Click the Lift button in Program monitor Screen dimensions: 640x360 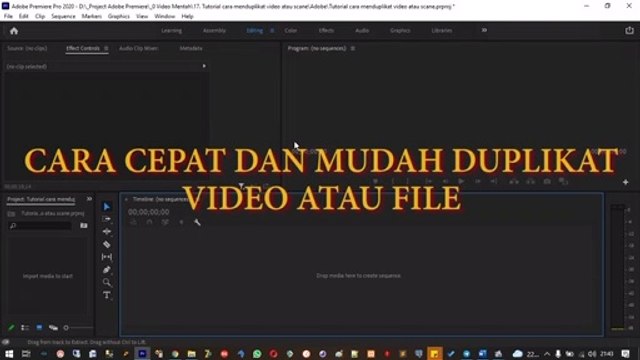click(514, 181)
